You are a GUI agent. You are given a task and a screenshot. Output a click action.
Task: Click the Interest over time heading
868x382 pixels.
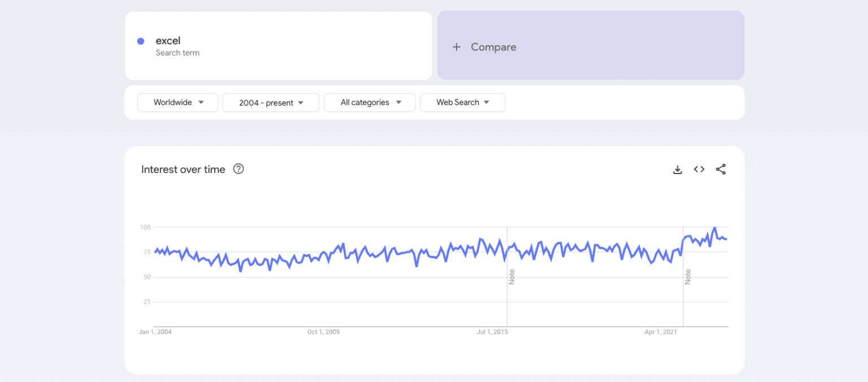point(183,170)
